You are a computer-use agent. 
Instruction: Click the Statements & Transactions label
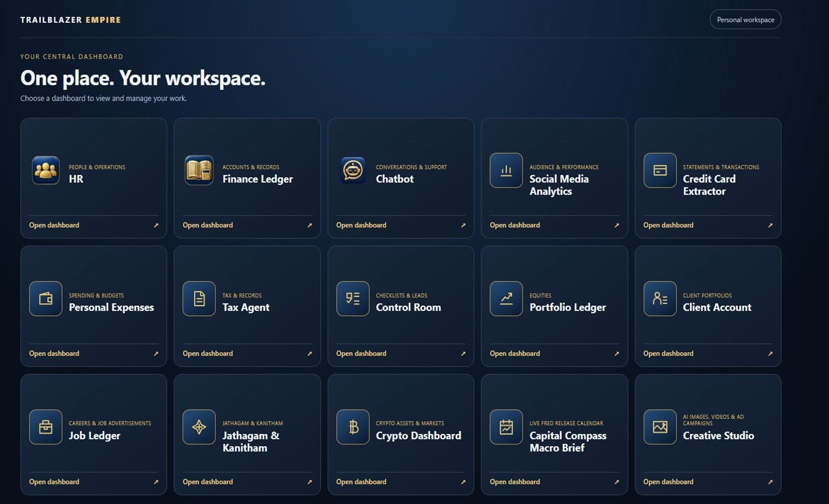[x=721, y=167]
